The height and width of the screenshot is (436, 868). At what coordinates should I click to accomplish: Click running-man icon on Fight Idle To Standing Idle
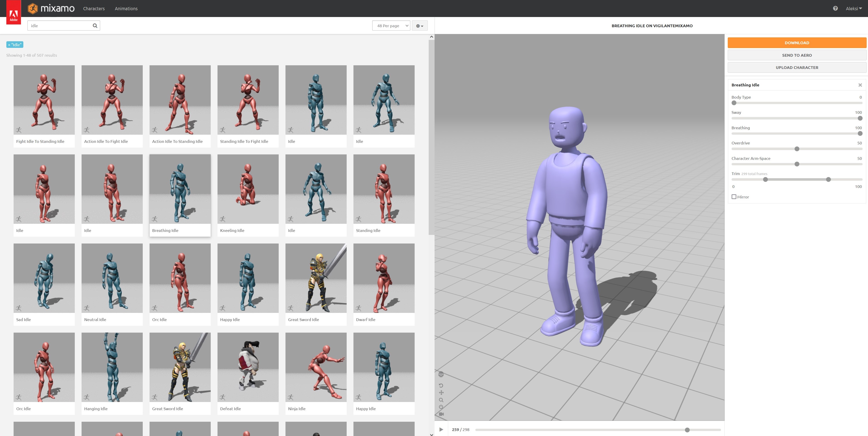[x=19, y=130]
